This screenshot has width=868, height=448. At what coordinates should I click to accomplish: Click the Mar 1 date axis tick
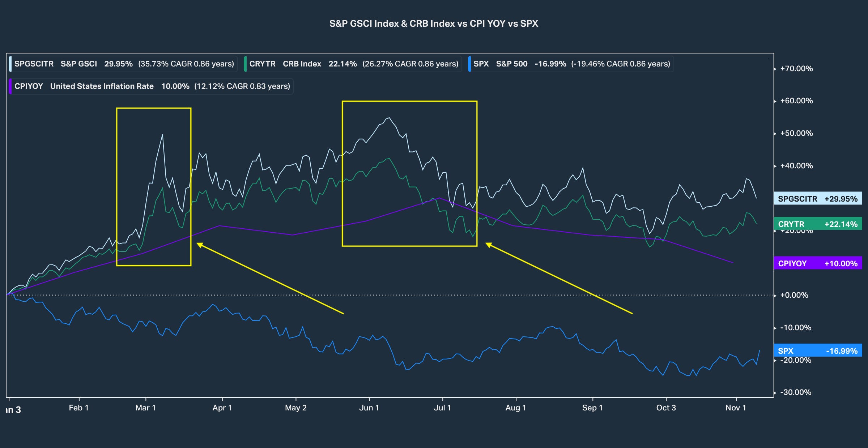tap(145, 408)
